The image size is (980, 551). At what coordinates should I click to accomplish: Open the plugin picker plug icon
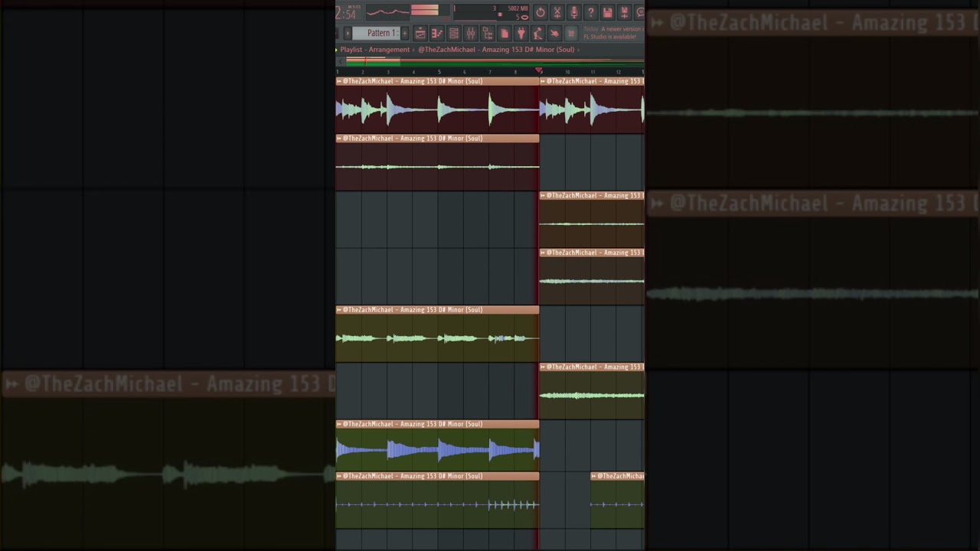(x=521, y=34)
